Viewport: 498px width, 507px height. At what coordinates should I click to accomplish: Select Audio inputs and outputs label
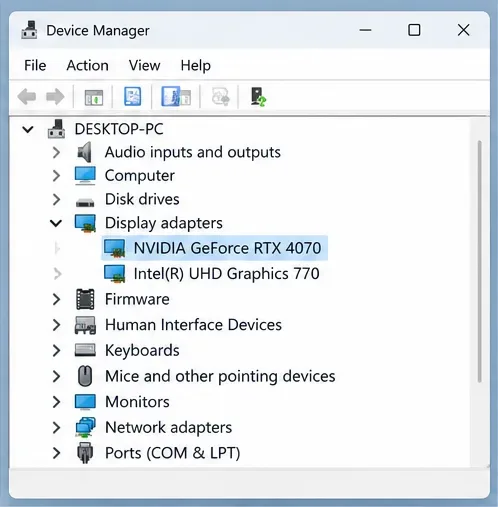coord(193,153)
